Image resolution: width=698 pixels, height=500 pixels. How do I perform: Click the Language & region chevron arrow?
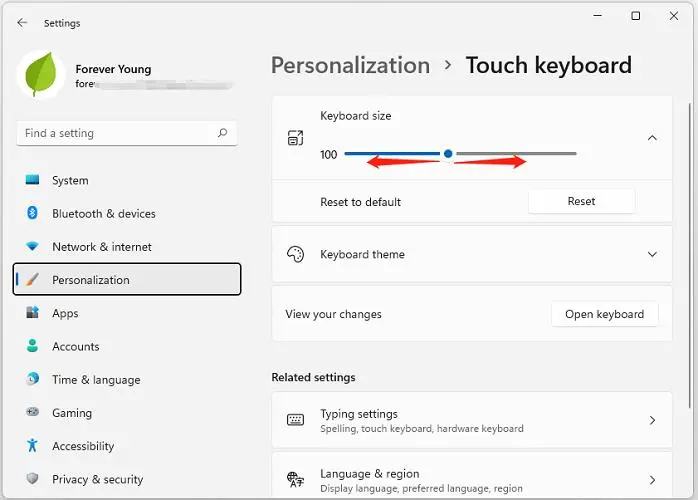[x=652, y=480]
